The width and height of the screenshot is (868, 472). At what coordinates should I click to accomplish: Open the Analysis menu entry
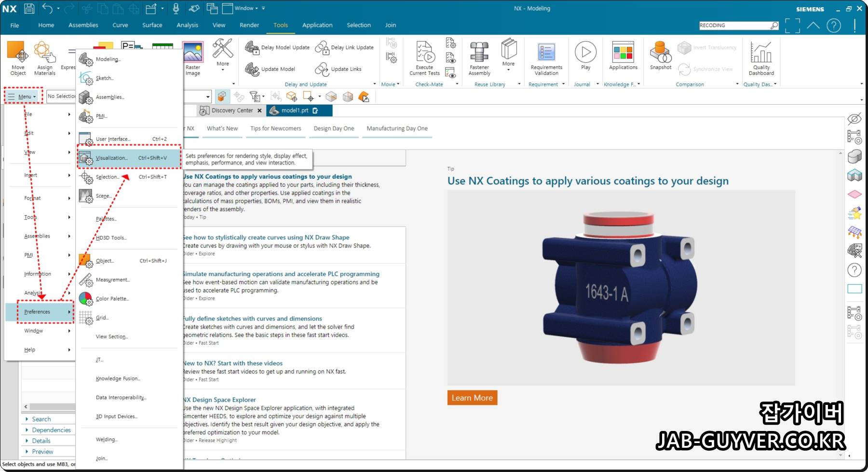(x=40, y=292)
